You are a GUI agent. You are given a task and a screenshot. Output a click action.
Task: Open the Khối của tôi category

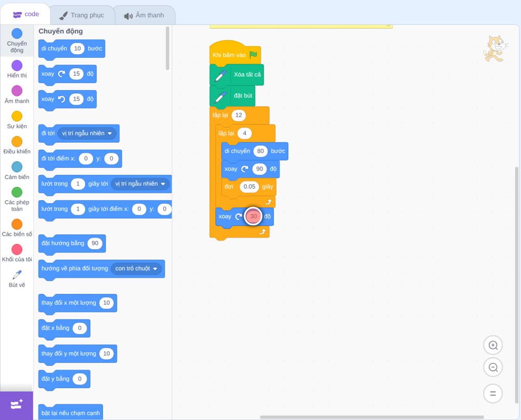click(x=17, y=253)
